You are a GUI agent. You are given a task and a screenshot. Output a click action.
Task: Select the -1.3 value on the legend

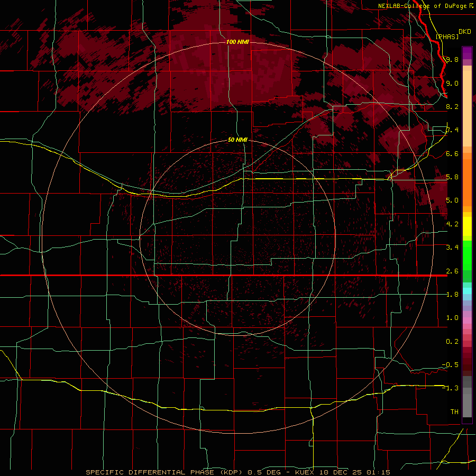[450, 388]
